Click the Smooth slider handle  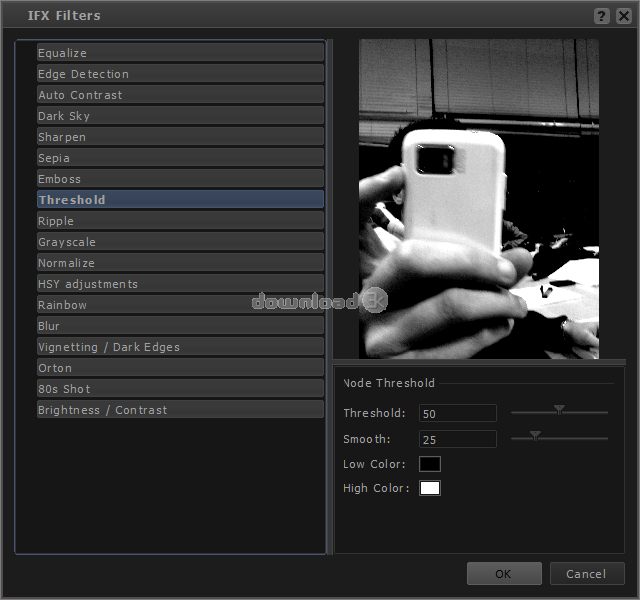[535, 436]
